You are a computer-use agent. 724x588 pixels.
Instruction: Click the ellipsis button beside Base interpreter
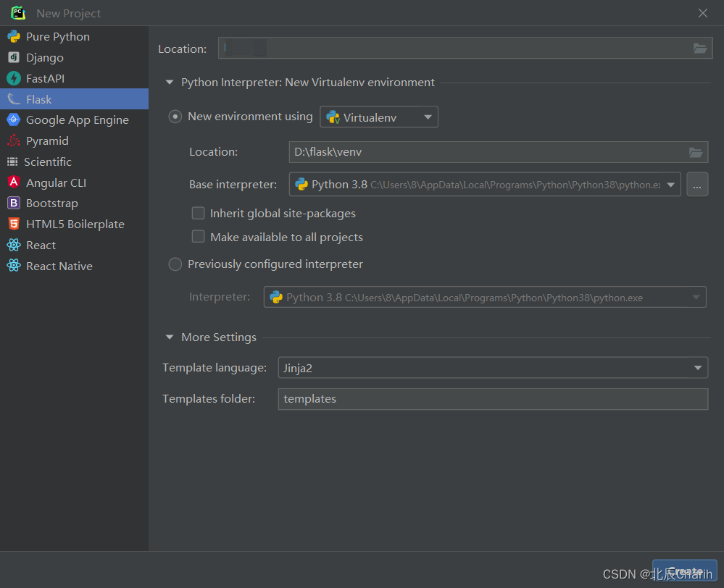(697, 184)
